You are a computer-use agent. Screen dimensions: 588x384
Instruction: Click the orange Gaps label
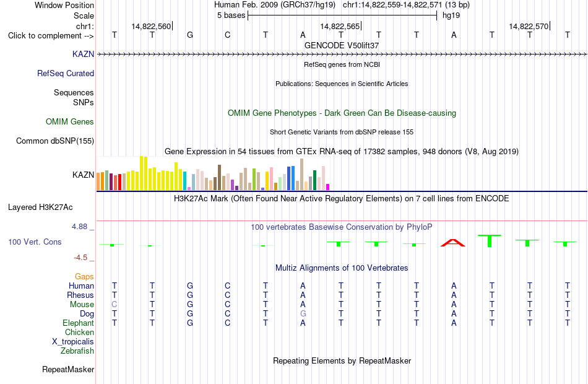84,277
